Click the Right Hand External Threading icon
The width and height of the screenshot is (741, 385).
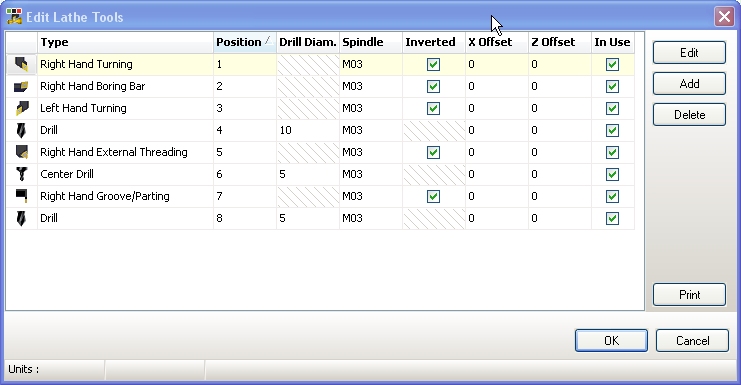tap(21, 152)
